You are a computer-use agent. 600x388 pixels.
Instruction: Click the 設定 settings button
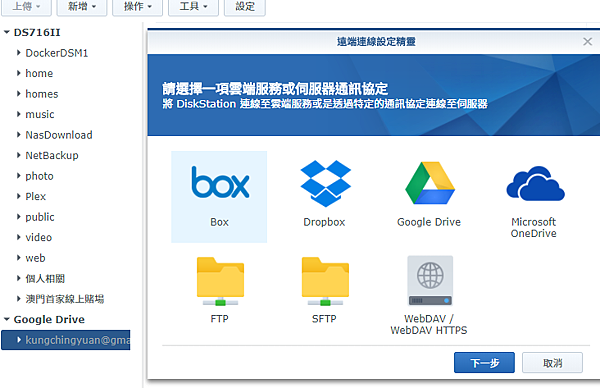tap(245, 7)
